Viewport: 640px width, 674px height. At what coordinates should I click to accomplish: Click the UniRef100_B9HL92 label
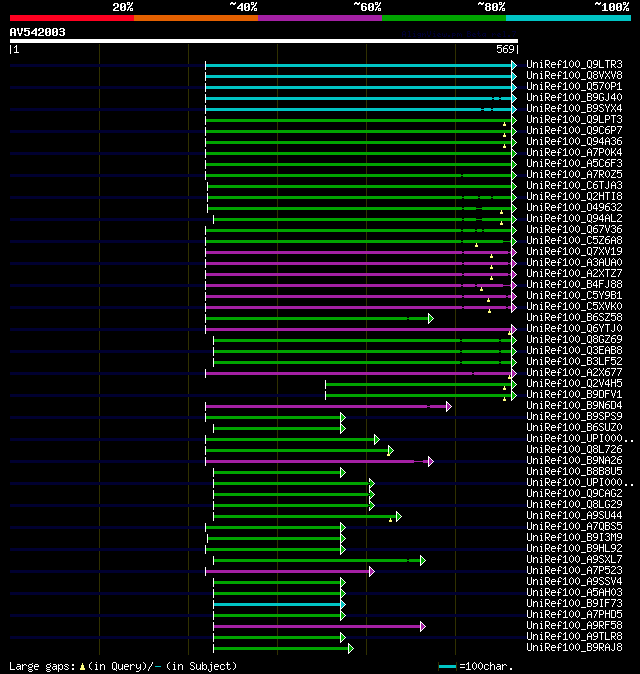[x=574, y=549]
